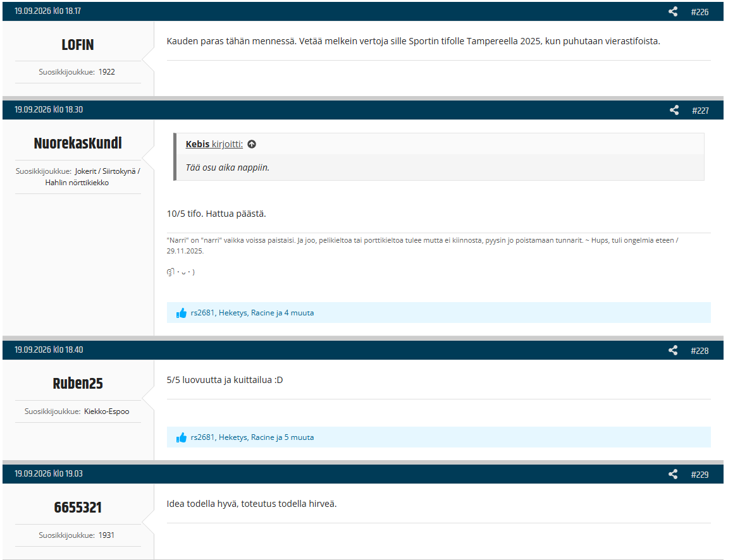Open Ruben25's user profile

pyautogui.click(x=78, y=384)
